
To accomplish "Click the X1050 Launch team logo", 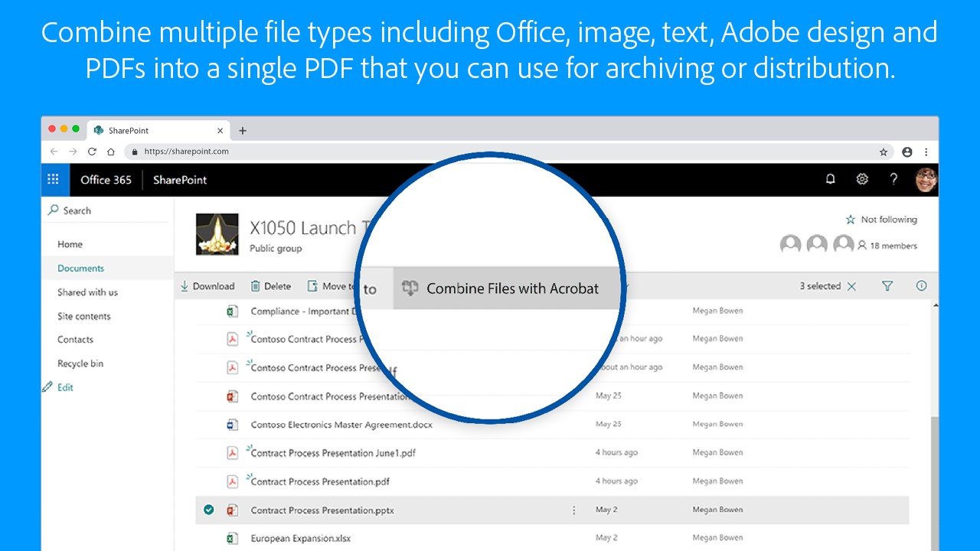I will click(217, 234).
